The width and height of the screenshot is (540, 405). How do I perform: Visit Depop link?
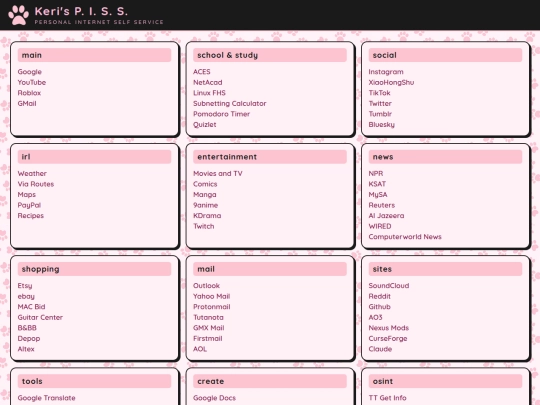[x=29, y=339]
